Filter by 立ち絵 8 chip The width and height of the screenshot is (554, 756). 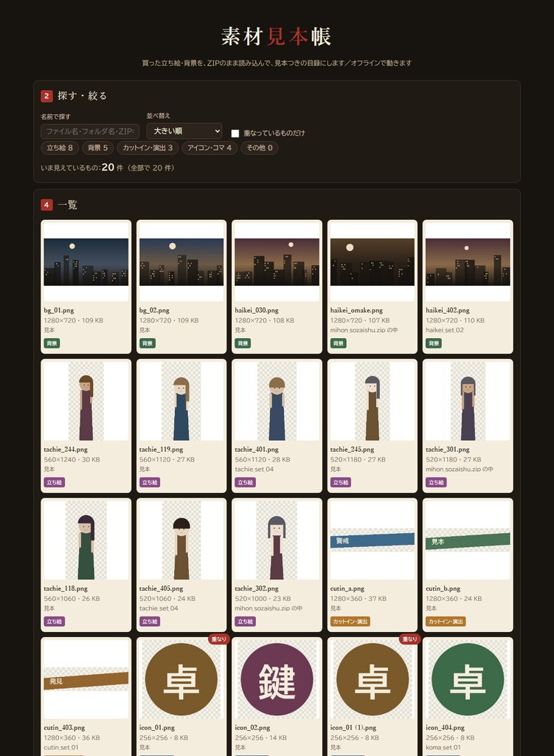[x=60, y=148]
